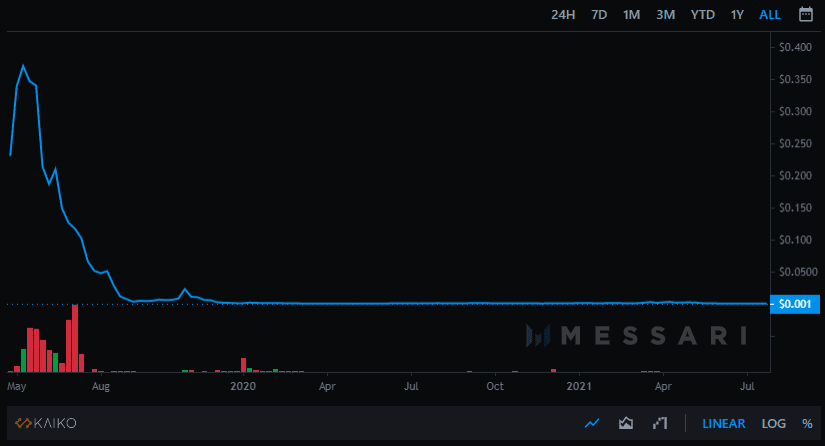Click the $0.400 price axis label
This screenshot has height=446, width=825.
(795, 47)
